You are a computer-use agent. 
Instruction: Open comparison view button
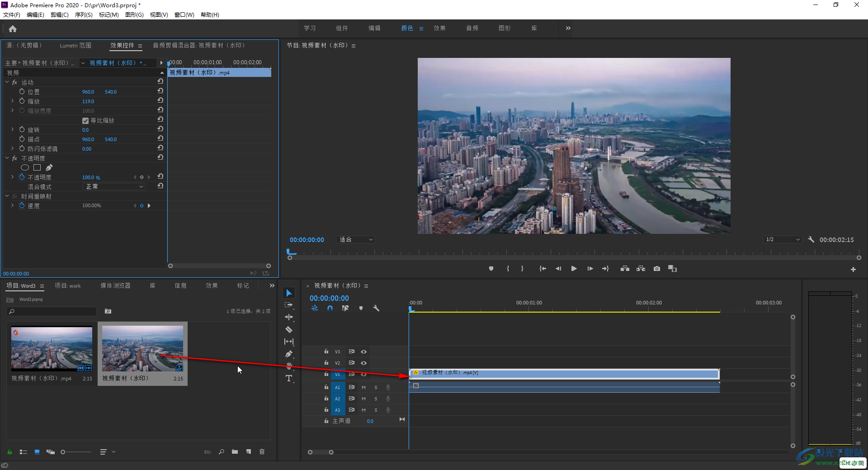click(673, 269)
